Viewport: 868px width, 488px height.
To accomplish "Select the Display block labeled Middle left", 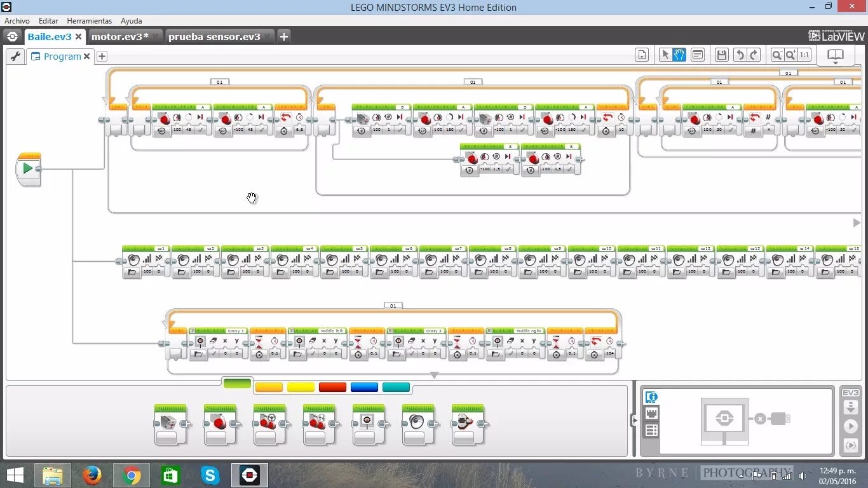I will (317, 344).
